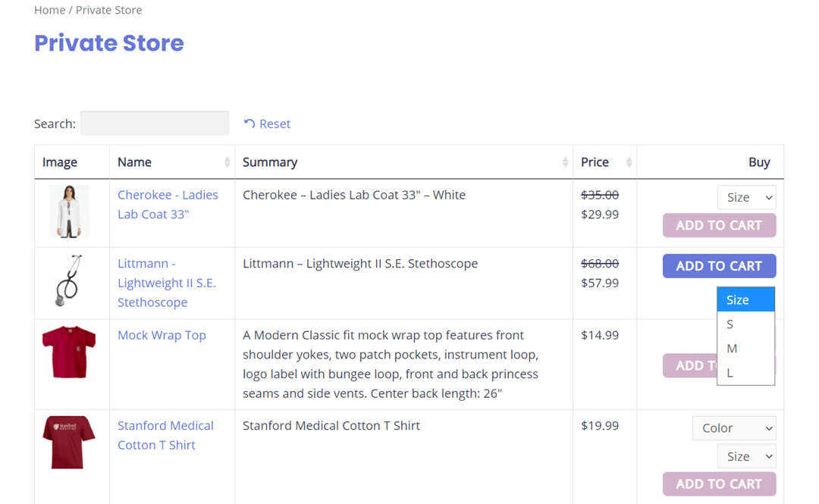The height and width of the screenshot is (504, 819).
Task: Click the Reset link beside the search box
Action: [267, 124]
